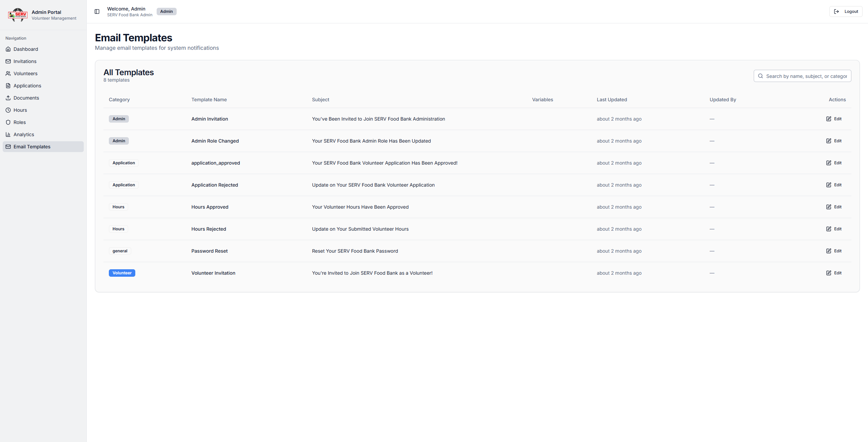Click the SERV Food Bank logo
Viewport: 868px width, 442px height.
[x=18, y=15]
